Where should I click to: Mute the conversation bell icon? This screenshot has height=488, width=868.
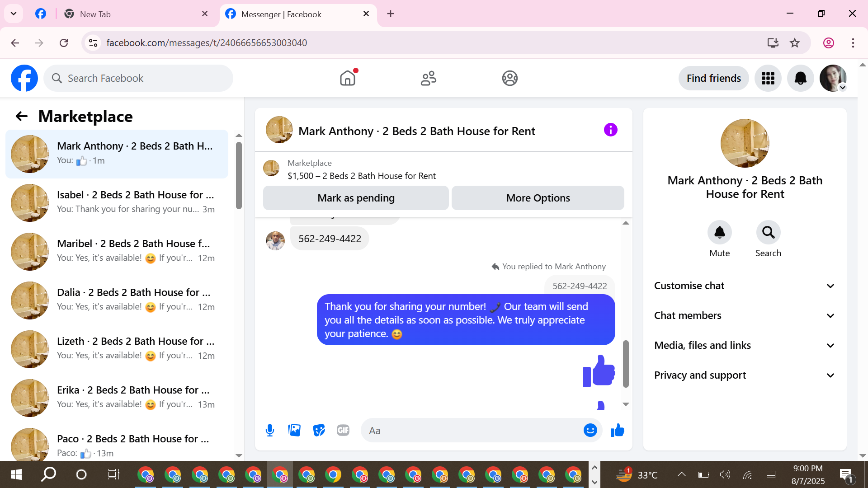point(719,232)
